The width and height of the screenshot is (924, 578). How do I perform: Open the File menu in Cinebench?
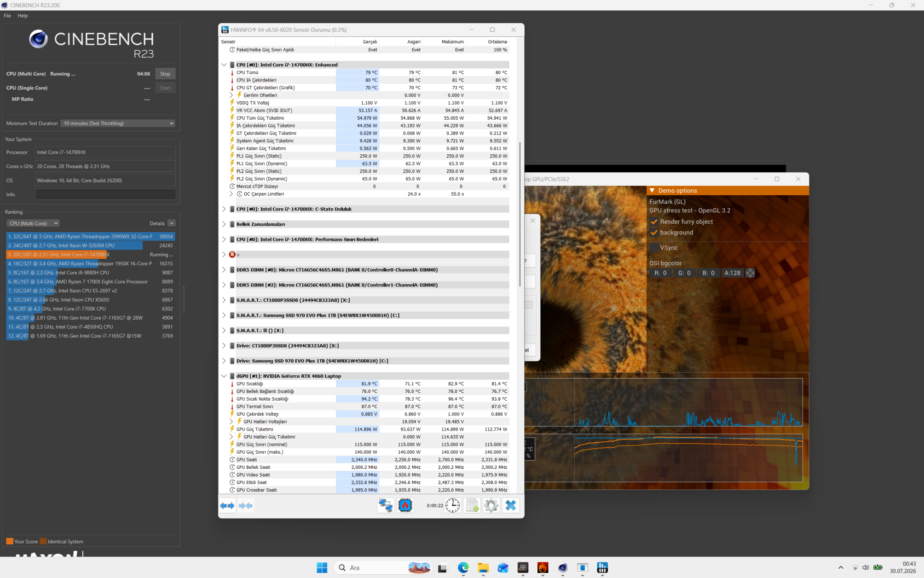point(7,16)
